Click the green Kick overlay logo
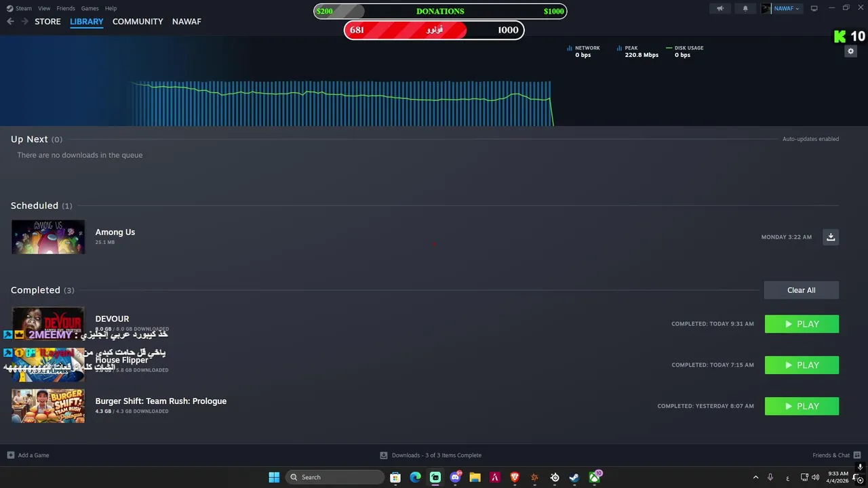Viewport: 868px width, 488px height. point(840,37)
